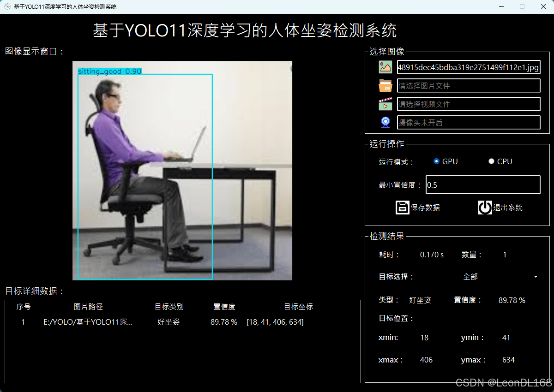The image size is (554, 392).
Task: Click the detected posture image preview
Action: click(182, 171)
